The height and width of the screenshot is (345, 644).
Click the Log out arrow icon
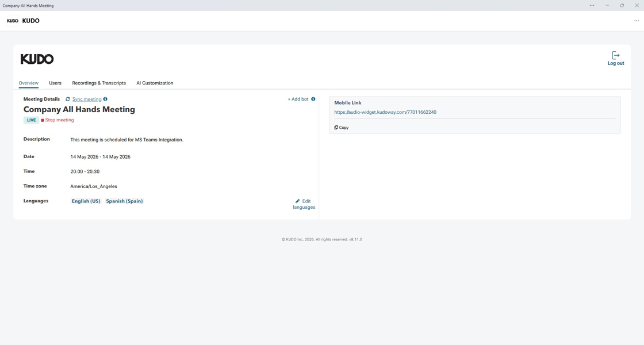coord(616,55)
